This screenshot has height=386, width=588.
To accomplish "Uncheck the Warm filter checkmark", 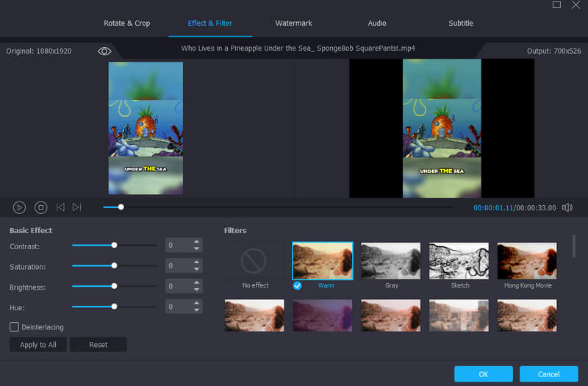I will click(297, 285).
